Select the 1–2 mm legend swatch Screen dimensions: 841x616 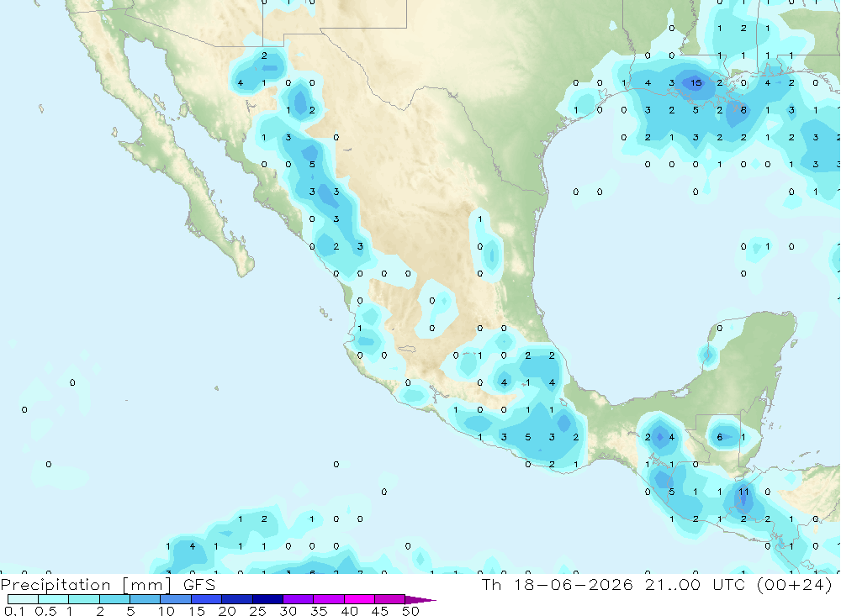pos(84,599)
